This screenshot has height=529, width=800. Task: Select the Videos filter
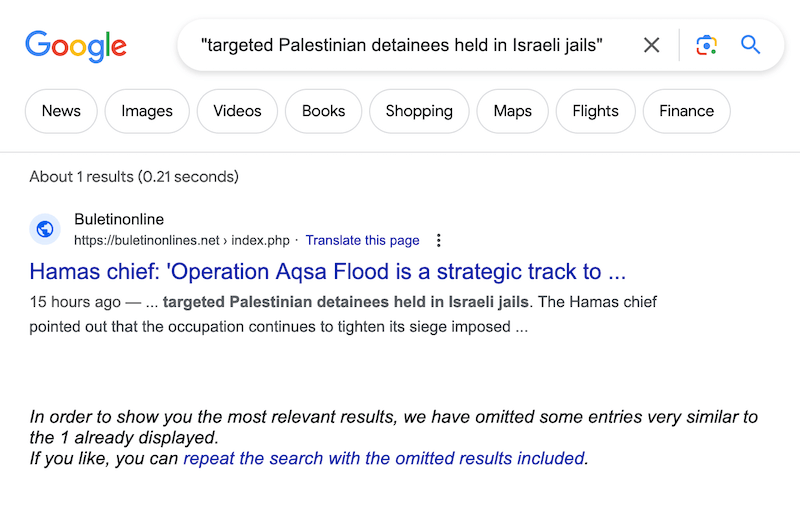click(237, 111)
